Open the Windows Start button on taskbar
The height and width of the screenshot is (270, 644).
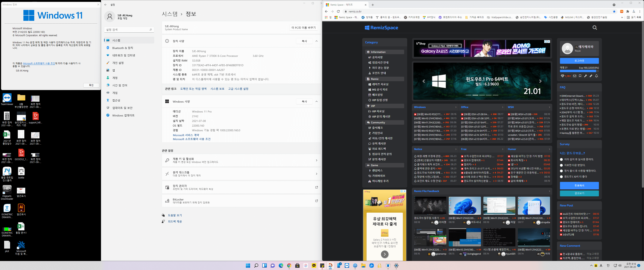(x=248, y=265)
